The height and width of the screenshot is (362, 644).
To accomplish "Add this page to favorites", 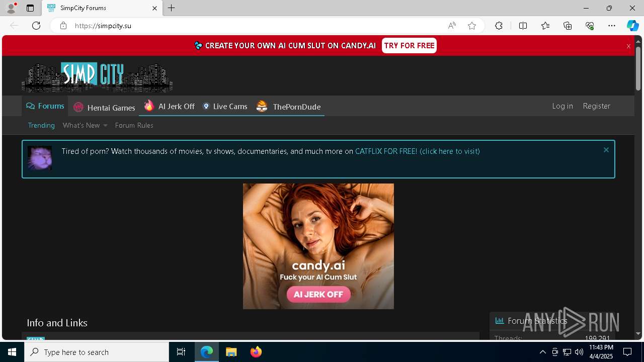I will [472, 26].
